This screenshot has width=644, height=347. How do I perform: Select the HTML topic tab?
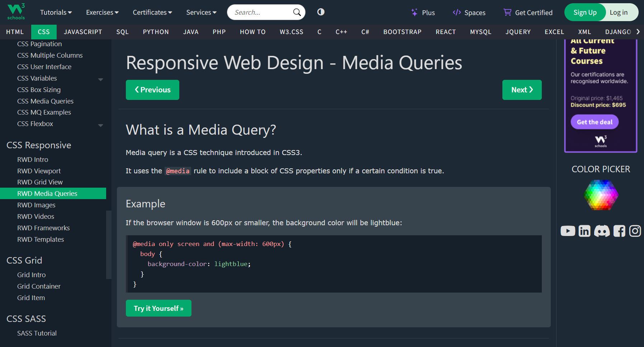point(15,32)
